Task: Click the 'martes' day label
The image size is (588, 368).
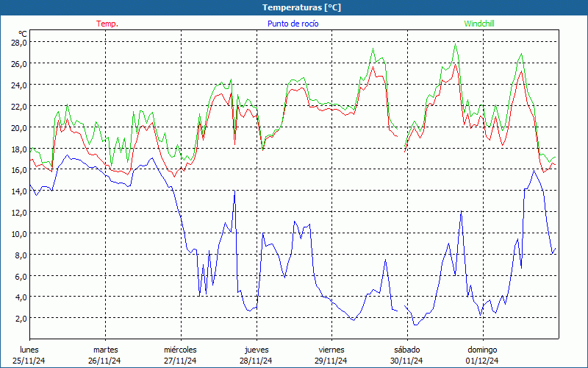Action: pyautogui.click(x=105, y=350)
